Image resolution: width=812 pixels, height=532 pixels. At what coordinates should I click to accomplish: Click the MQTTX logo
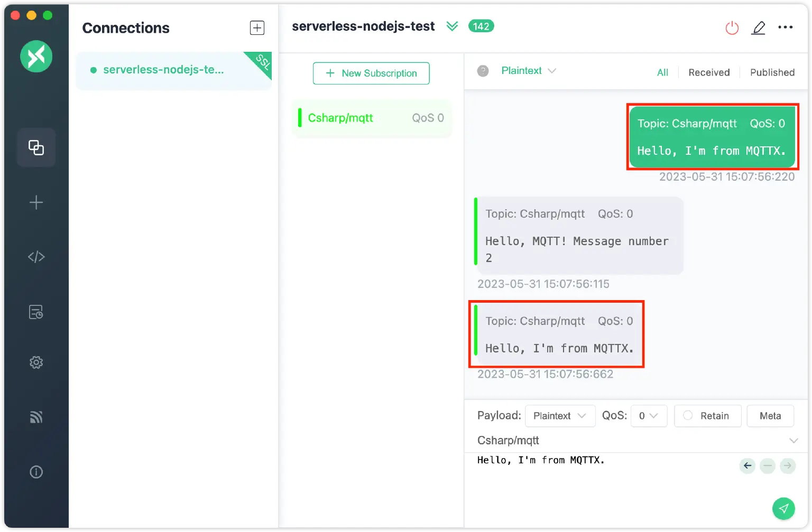[36, 57]
